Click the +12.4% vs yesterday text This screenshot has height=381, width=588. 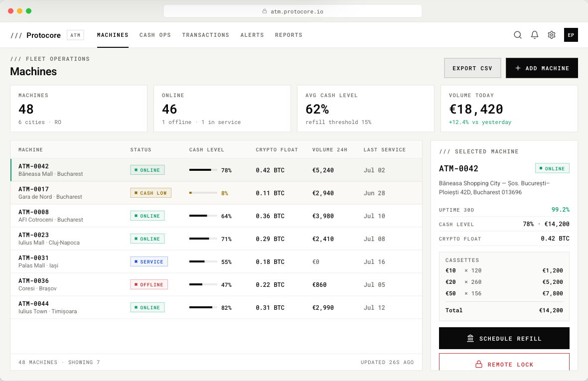click(480, 122)
